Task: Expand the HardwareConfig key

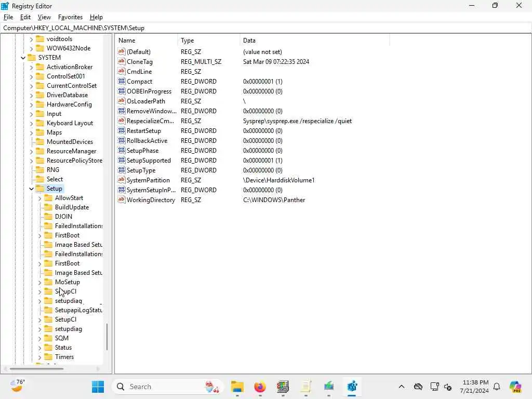Action: [32, 104]
